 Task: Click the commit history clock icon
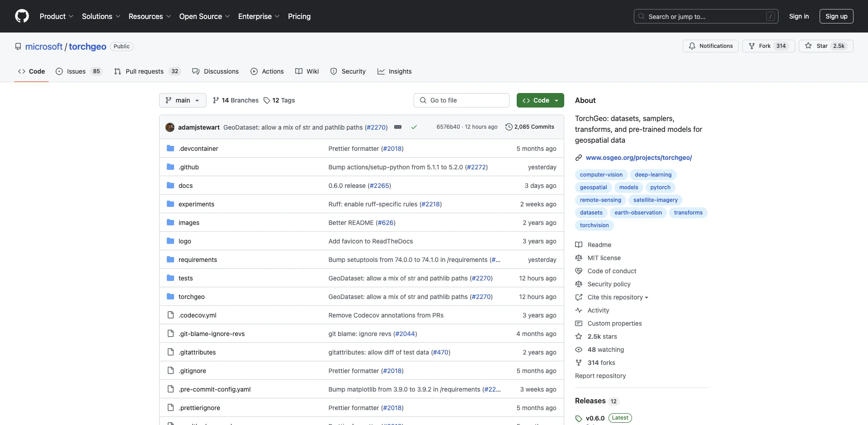509,127
